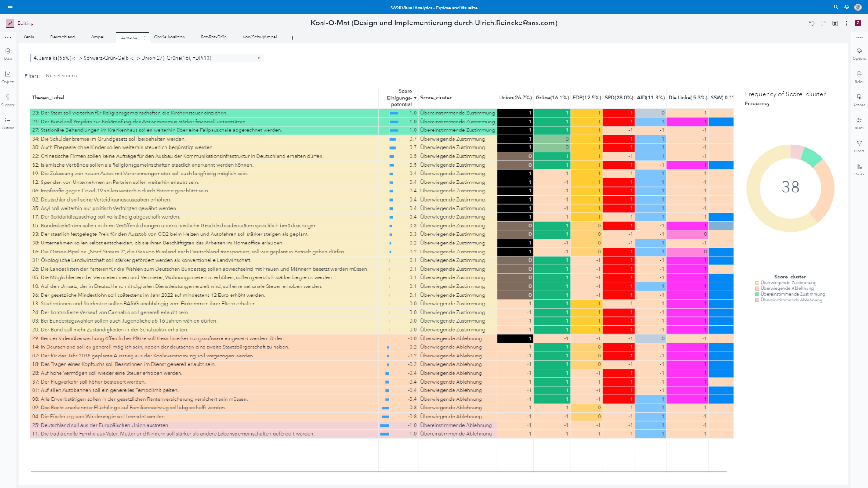The image size is (868, 488).
Task: Click the donut chart center value 38
Action: coord(790,187)
